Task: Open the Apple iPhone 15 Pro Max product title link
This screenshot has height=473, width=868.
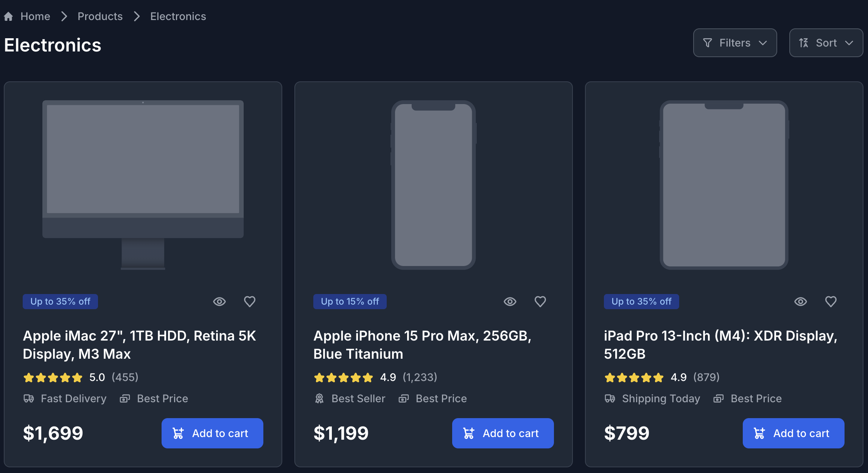Action: click(x=423, y=344)
